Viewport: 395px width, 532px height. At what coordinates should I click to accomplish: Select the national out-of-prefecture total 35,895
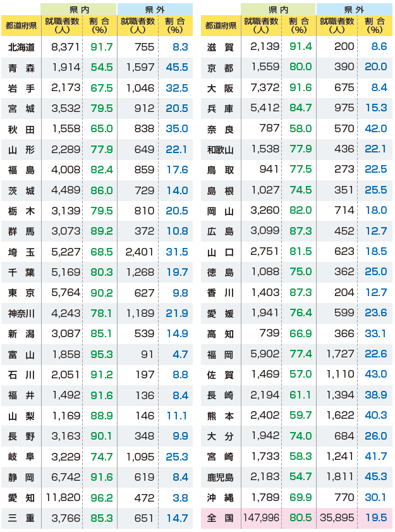coord(337,517)
